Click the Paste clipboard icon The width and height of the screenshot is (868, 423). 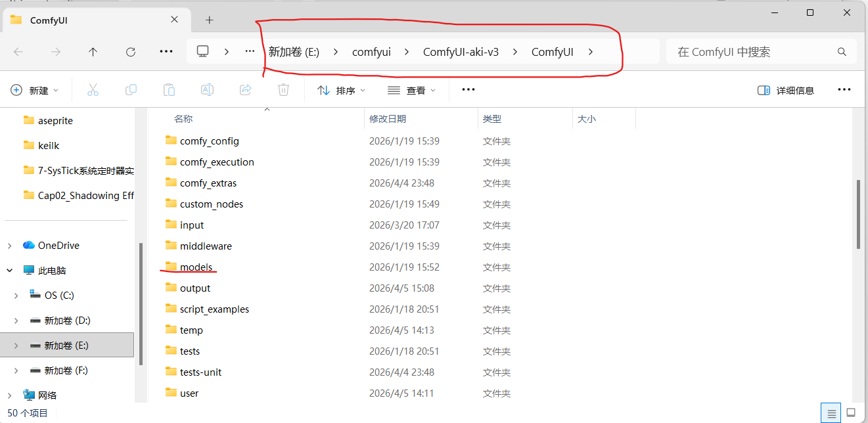point(169,90)
